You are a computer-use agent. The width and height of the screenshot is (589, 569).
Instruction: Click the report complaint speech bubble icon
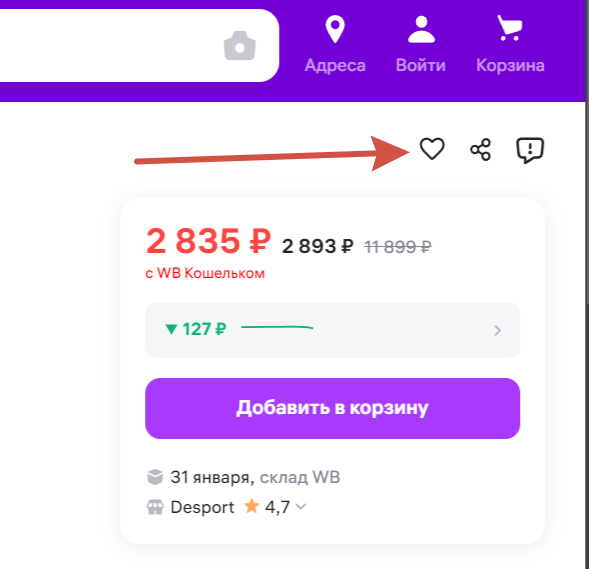(530, 150)
